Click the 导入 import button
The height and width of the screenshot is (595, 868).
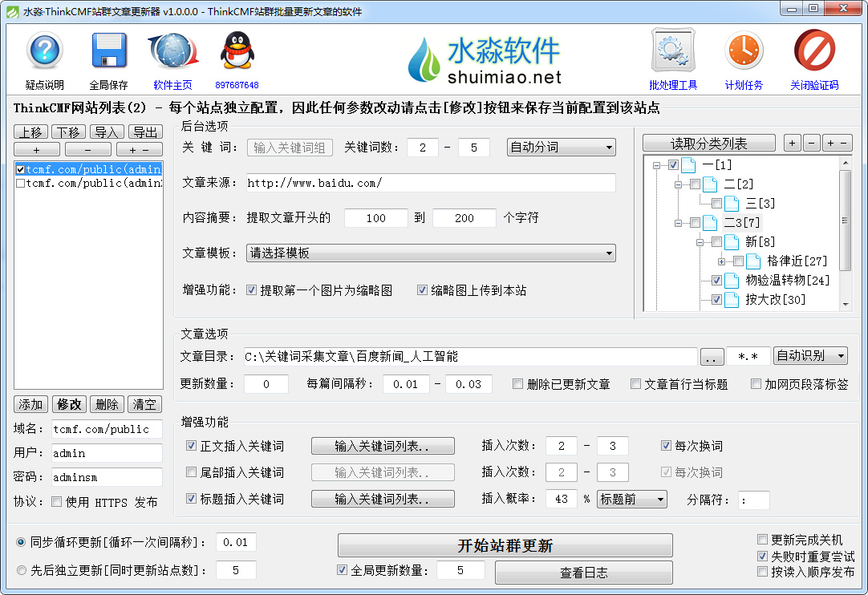107,132
